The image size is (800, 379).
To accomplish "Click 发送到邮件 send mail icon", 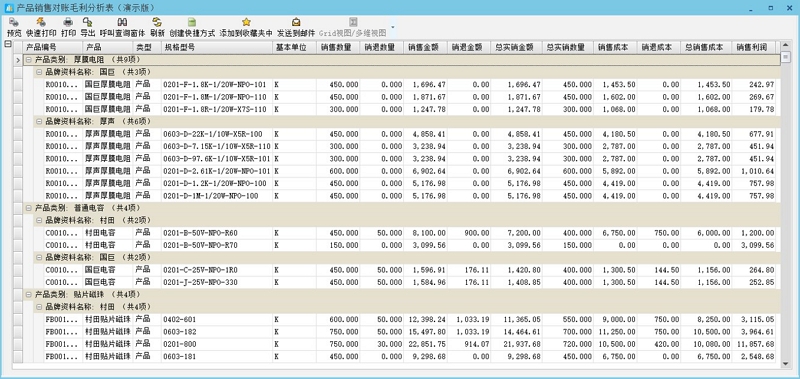I will tap(296, 22).
